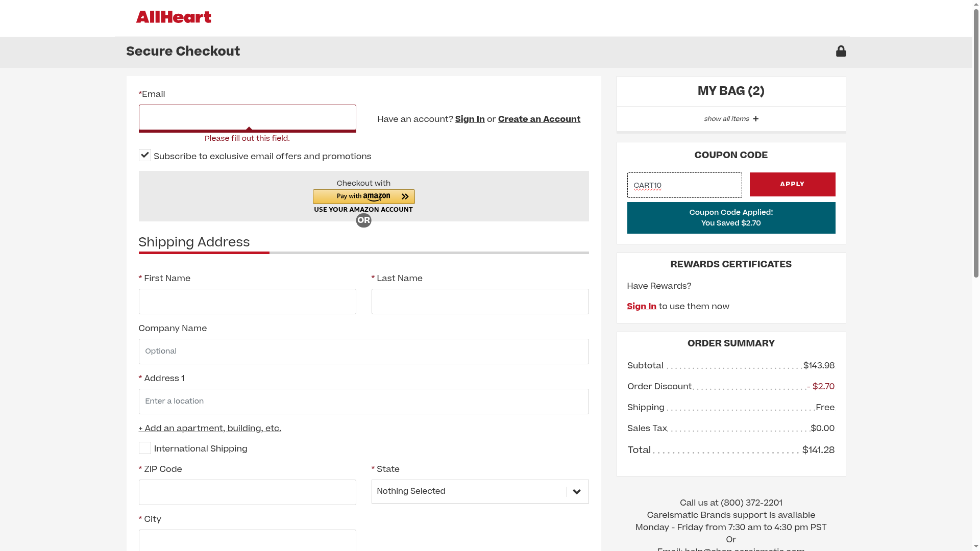
Task: Open Create an Account link
Action: (x=539, y=119)
